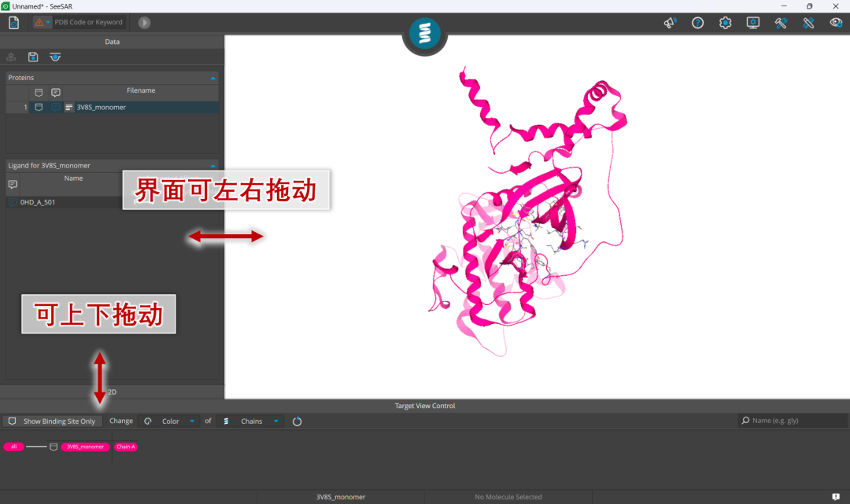This screenshot has height=504, width=850.
Task: Click the presentation monitor icon
Action: coord(753,23)
